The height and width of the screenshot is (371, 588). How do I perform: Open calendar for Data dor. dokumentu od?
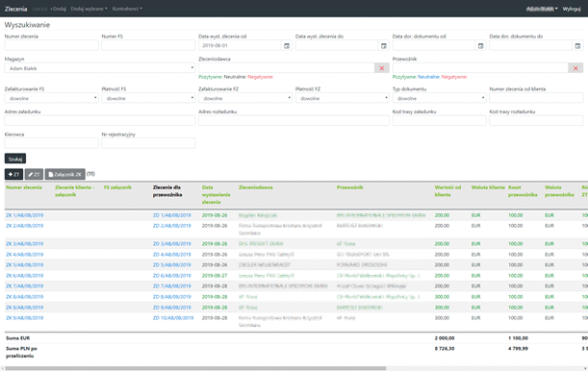tap(481, 46)
